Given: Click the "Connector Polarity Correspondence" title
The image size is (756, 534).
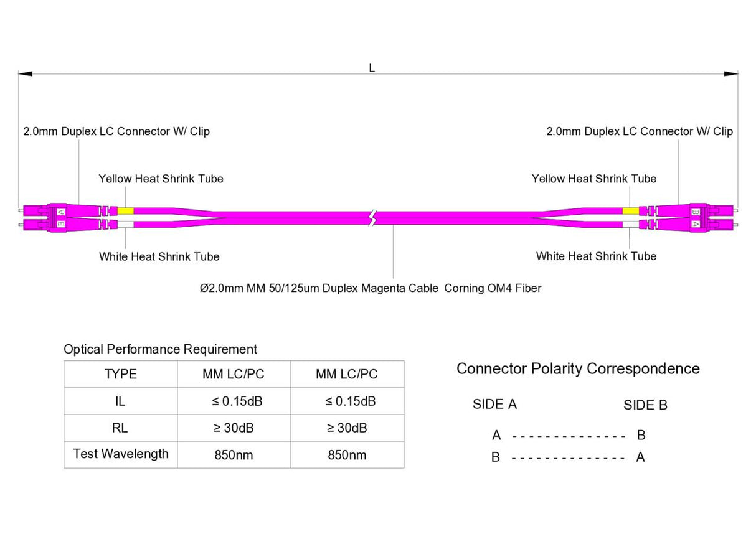Looking at the screenshot, I should click(x=578, y=368).
